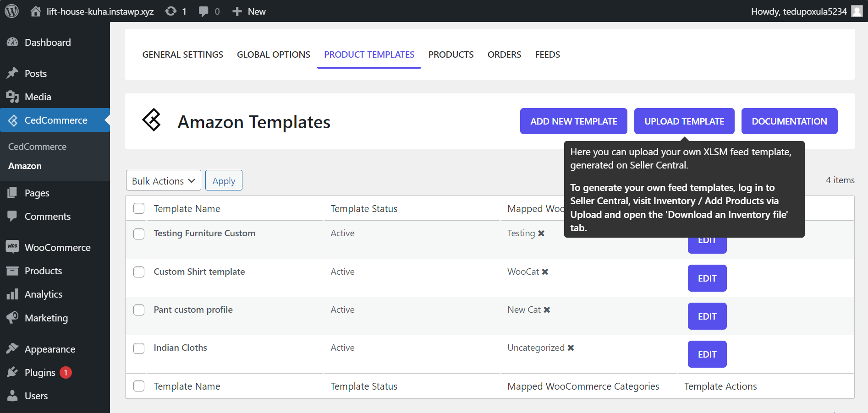The image size is (868, 413).
Task: Apply the selected bulk action
Action: (224, 180)
